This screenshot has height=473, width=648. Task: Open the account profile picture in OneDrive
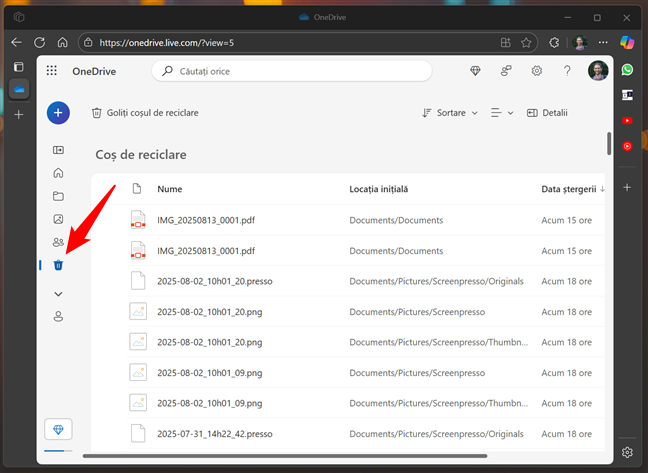tap(598, 71)
